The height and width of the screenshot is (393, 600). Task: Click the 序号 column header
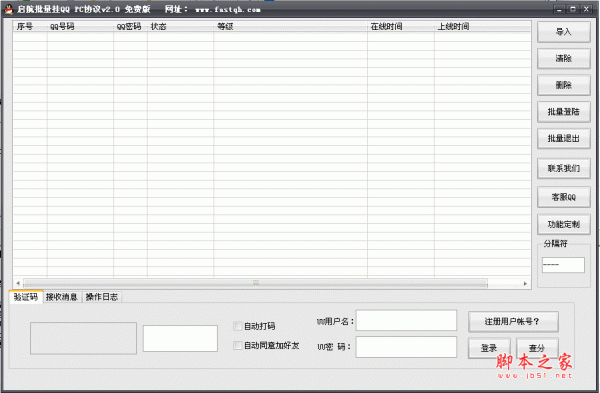30,26
